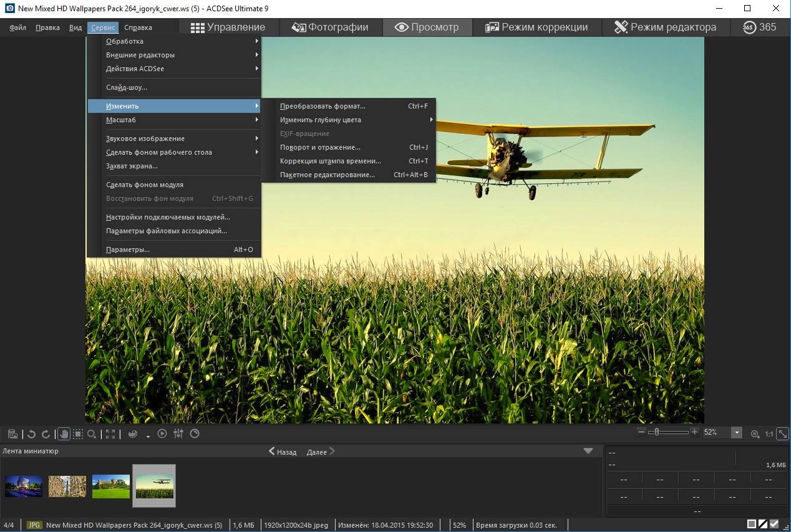The width and height of the screenshot is (791, 532).
Task: Expand the Изменить глубину цвета submenu
Action: coord(348,120)
